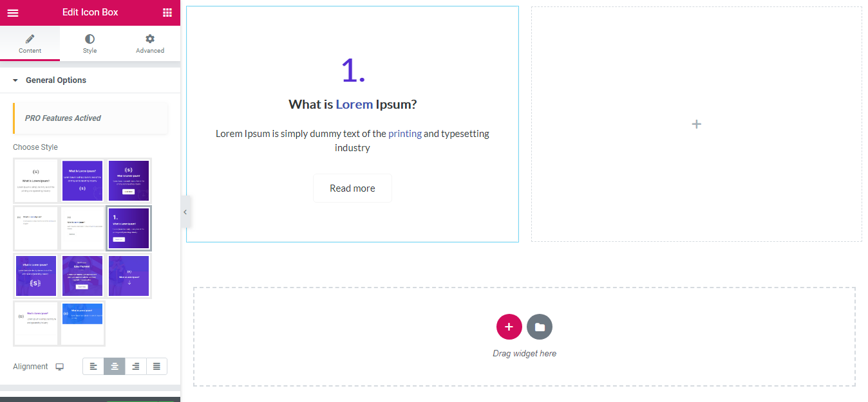Open the widgets grid panel icon
The height and width of the screenshot is (402, 868).
point(167,12)
